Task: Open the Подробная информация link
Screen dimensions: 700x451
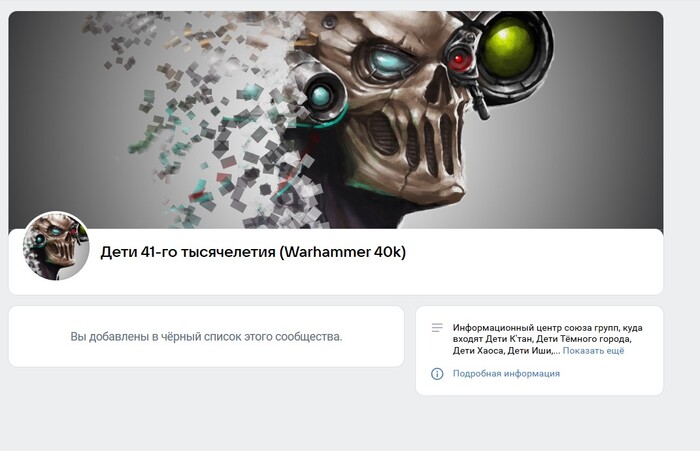Action: (x=506, y=373)
